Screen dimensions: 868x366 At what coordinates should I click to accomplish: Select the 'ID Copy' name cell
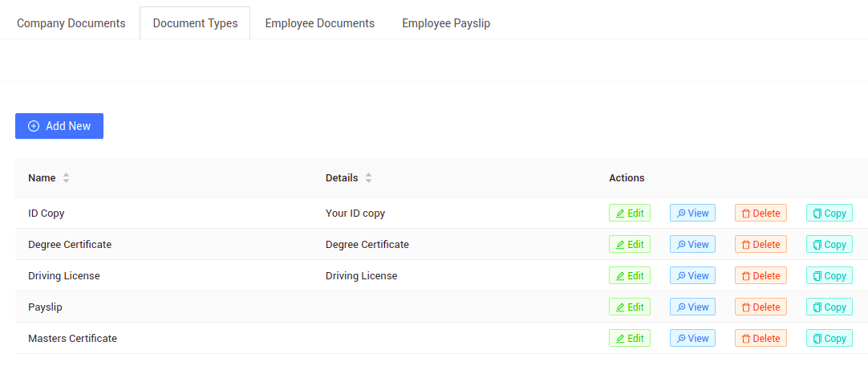pos(47,213)
